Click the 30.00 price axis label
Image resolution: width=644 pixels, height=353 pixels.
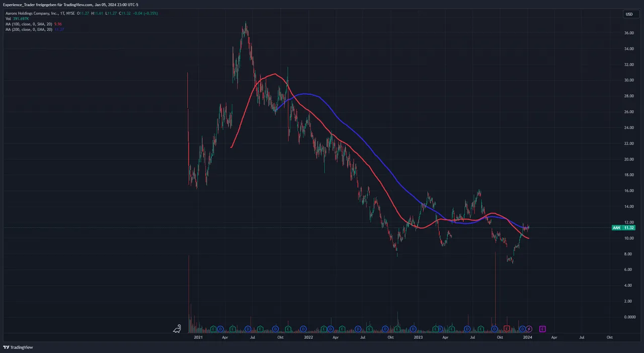pos(628,81)
